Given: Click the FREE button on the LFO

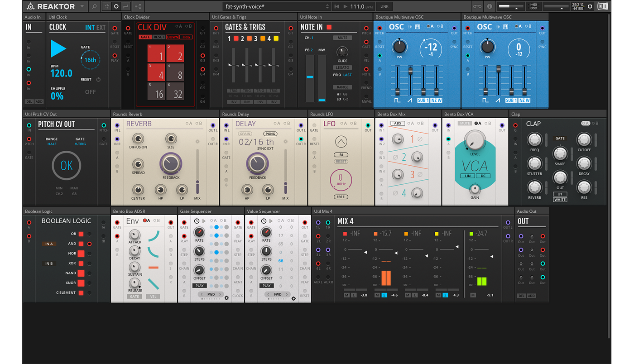Looking at the screenshot, I should point(342,197).
